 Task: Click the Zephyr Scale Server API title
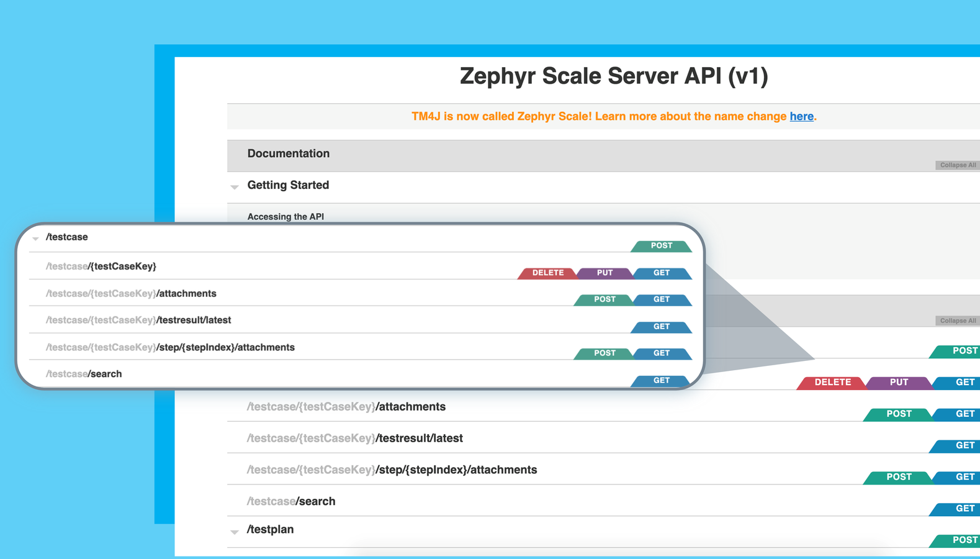tap(614, 76)
